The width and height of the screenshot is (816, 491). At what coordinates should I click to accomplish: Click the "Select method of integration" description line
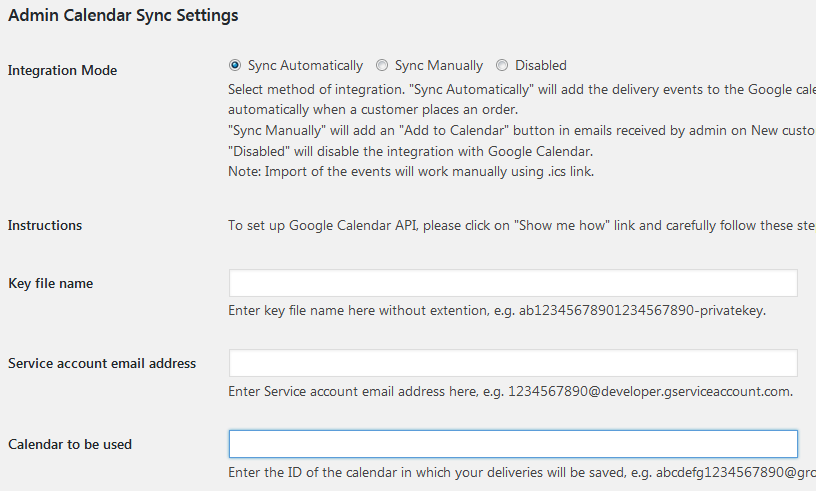pos(522,90)
